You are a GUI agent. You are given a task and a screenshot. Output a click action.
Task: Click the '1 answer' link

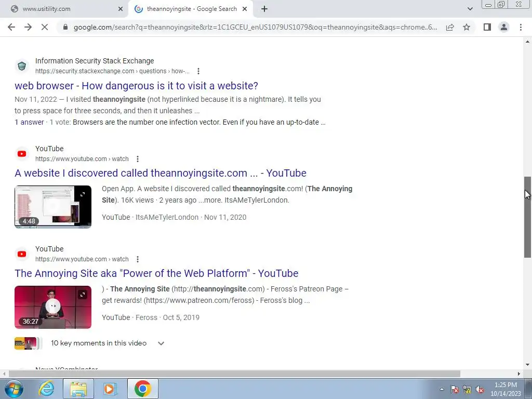pyautogui.click(x=29, y=122)
